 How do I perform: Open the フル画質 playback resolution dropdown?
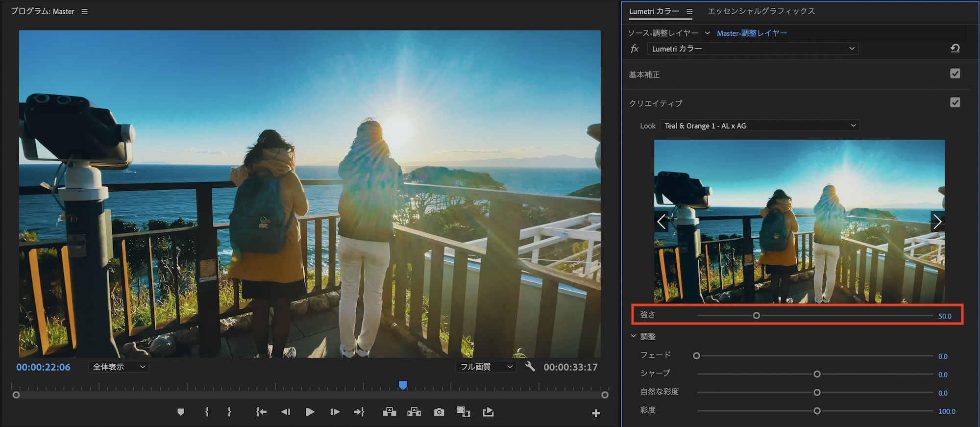point(486,367)
